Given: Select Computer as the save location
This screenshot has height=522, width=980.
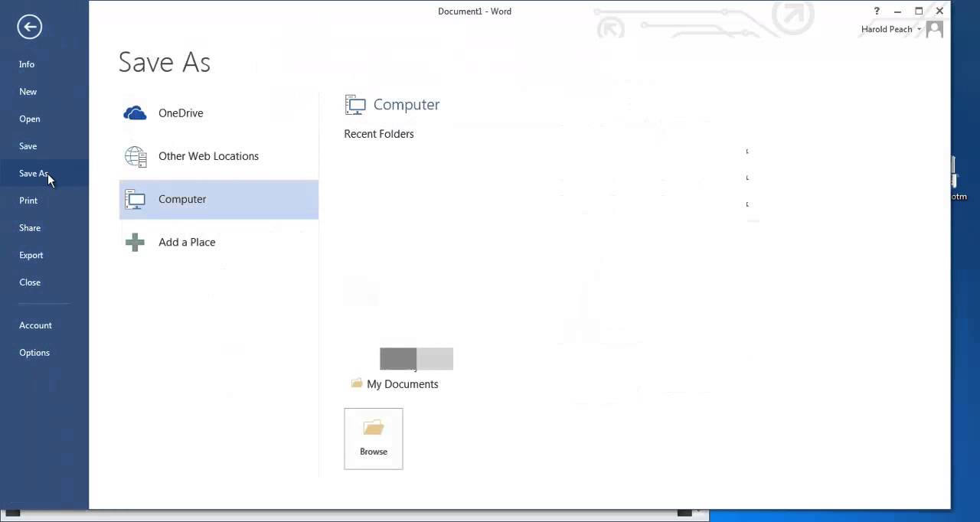Looking at the screenshot, I should tap(218, 199).
